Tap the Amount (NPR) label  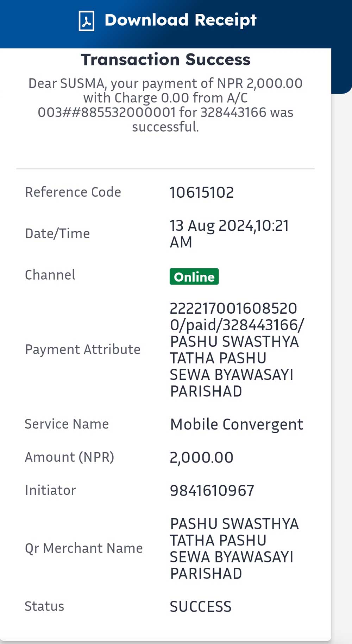(x=69, y=457)
